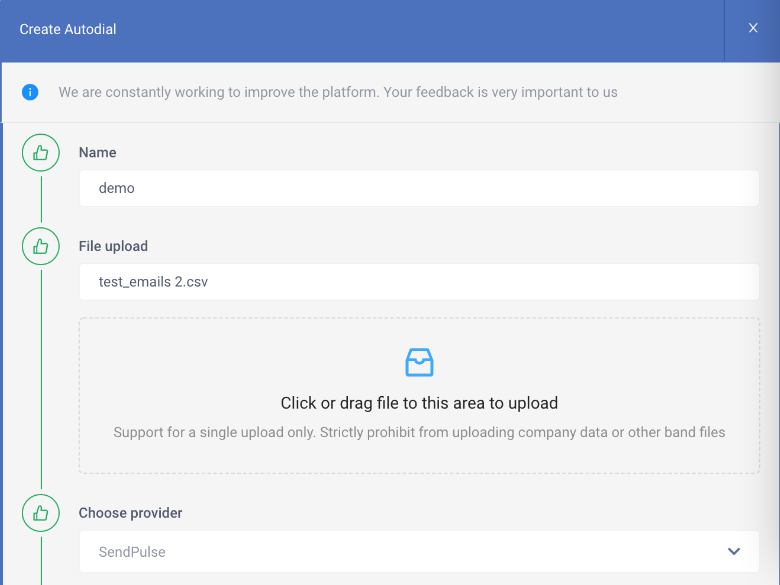Click the 'Click or drag file' upload text
Screen dimensions: 780x585
[x=419, y=403]
